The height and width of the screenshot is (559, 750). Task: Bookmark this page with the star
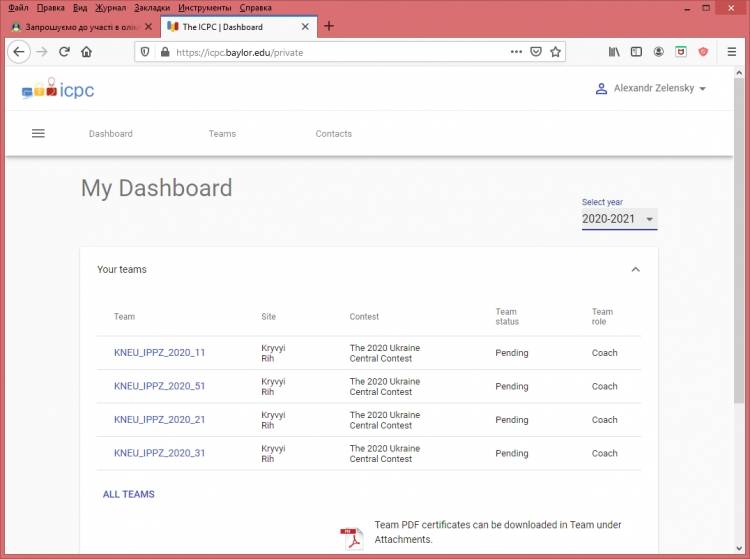(x=556, y=52)
